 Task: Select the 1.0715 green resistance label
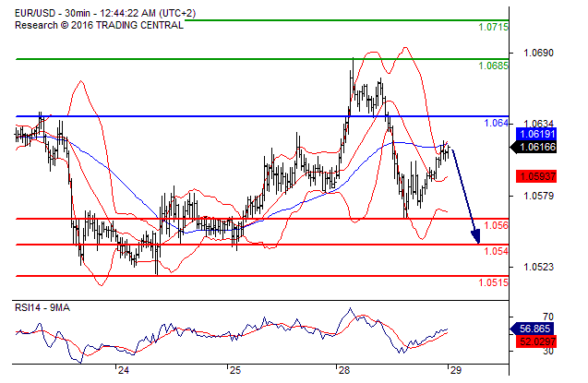point(493,28)
